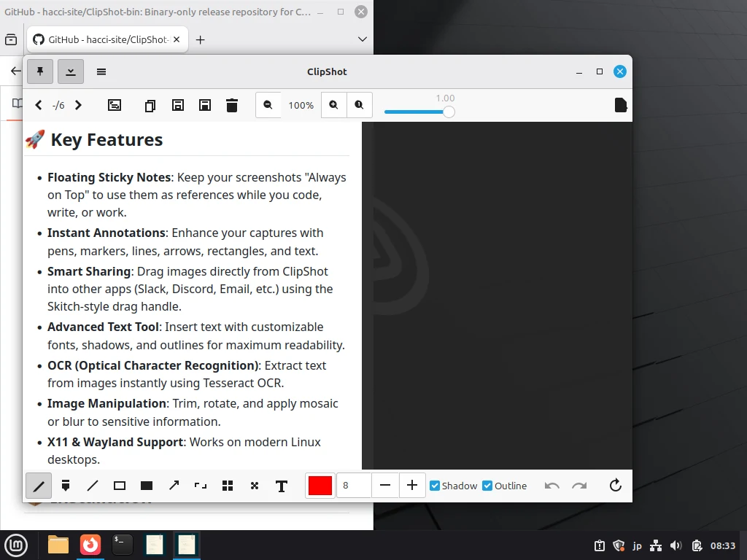
Task: Open the red color swatch picker
Action: tap(320, 486)
